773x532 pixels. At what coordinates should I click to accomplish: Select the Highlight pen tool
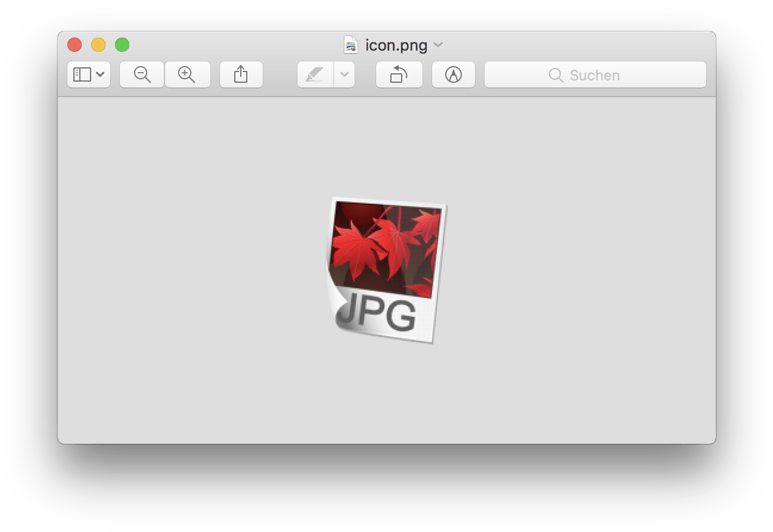[315, 74]
